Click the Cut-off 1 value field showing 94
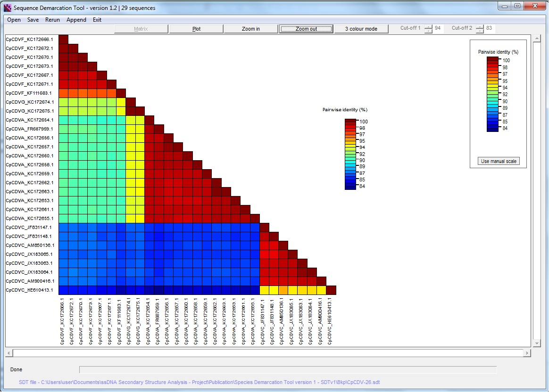This screenshot has height=392, width=549. 438,28
